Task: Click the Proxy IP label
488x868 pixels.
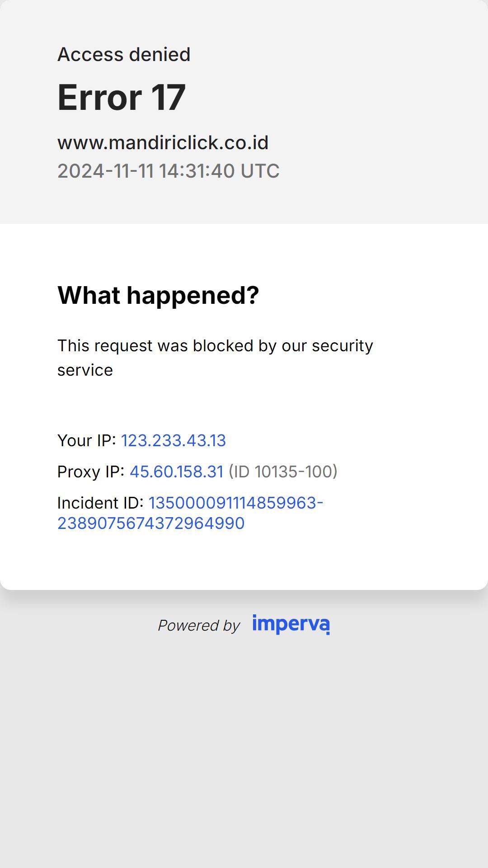Action: [x=91, y=472]
